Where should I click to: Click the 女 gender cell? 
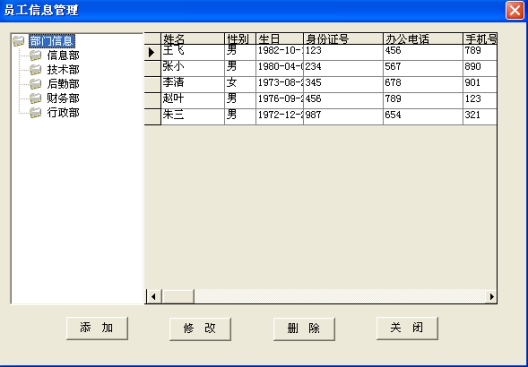pyautogui.click(x=240, y=84)
